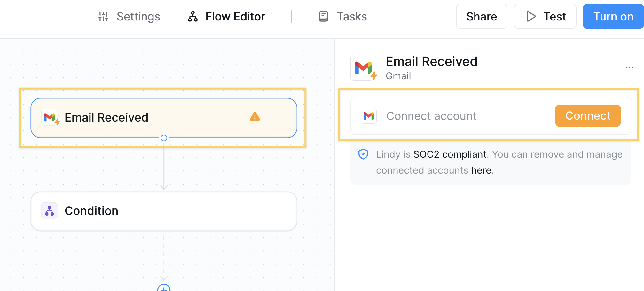
Task: Click Share to share this flow
Action: 481,16
